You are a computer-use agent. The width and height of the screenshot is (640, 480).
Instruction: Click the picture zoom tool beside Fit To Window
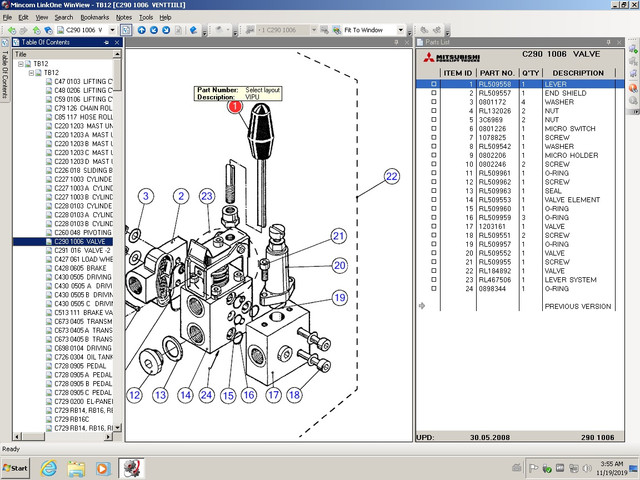coord(337,30)
